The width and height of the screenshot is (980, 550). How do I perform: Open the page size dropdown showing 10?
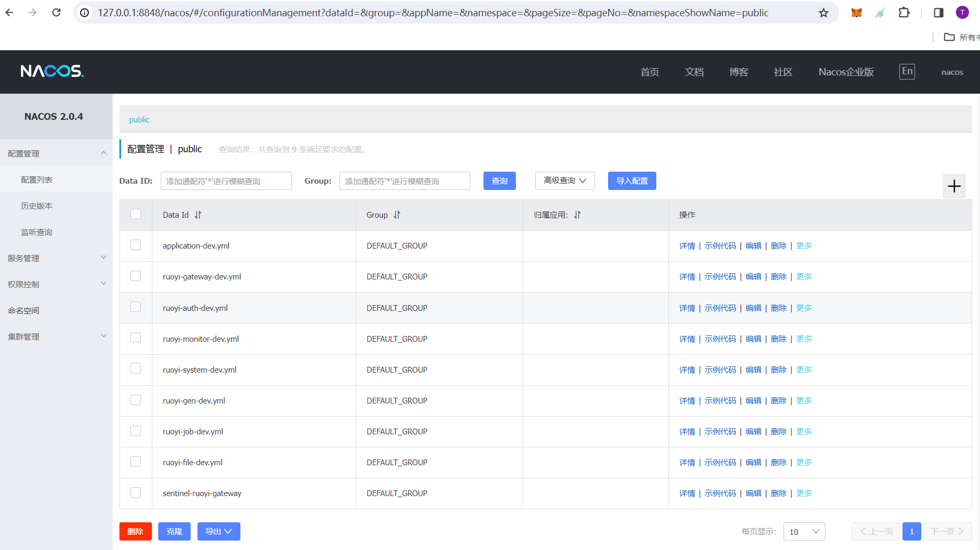click(804, 532)
